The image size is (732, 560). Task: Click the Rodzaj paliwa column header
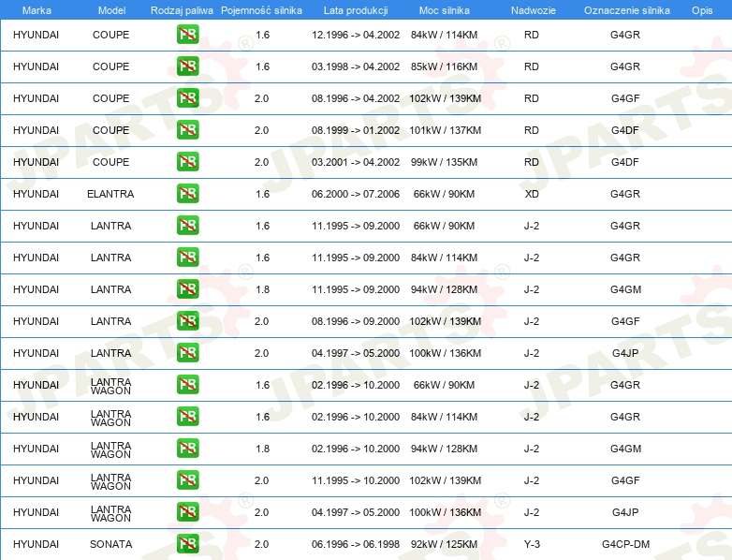tap(182, 10)
